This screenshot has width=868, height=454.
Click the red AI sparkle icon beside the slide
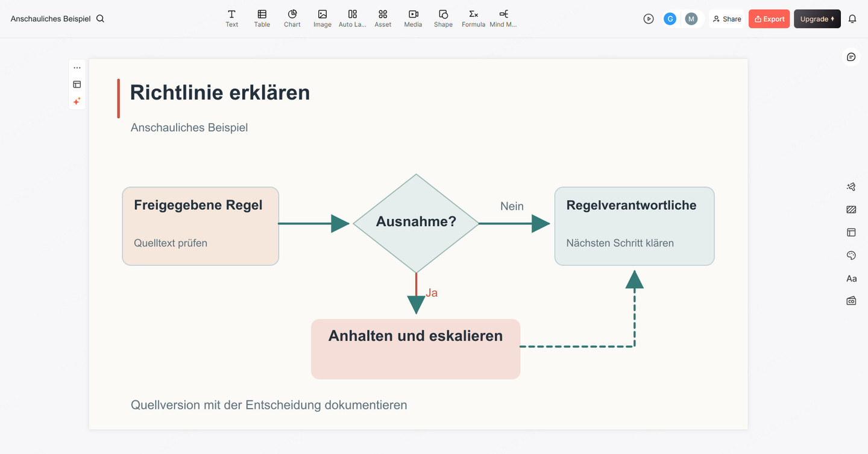[x=77, y=101]
